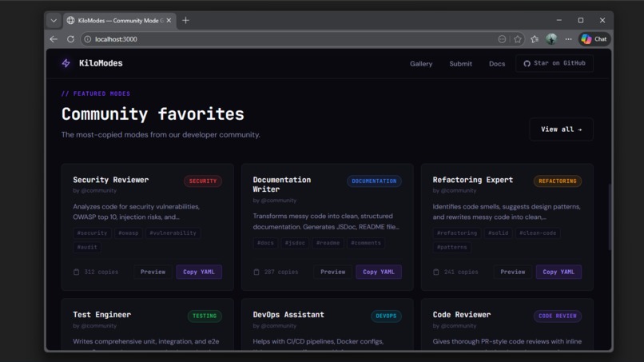The height and width of the screenshot is (362, 644).
Task: Click the #security tag
Action: [x=92, y=233]
